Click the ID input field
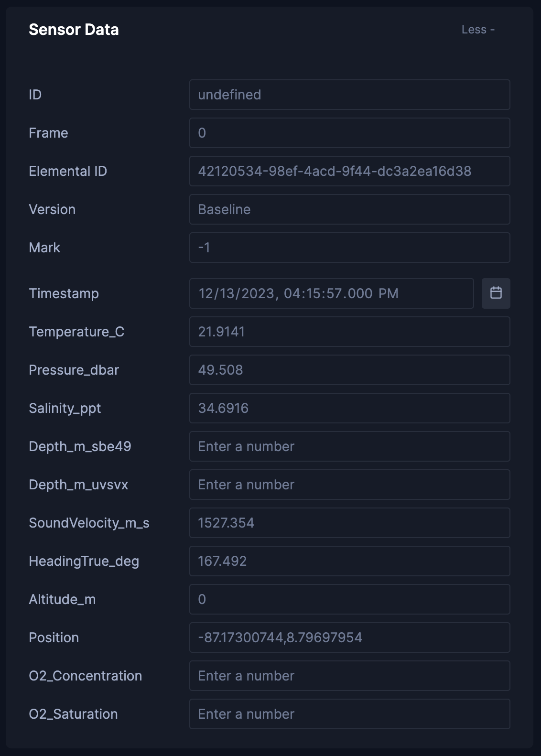541x756 pixels. pyautogui.click(x=349, y=95)
